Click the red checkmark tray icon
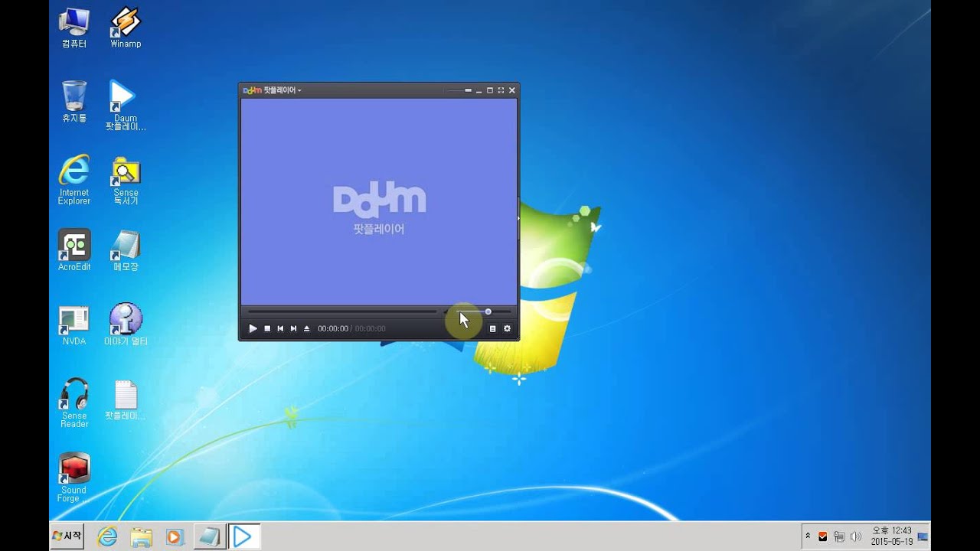This screenshot has height=551, width=980. (823, 537)
